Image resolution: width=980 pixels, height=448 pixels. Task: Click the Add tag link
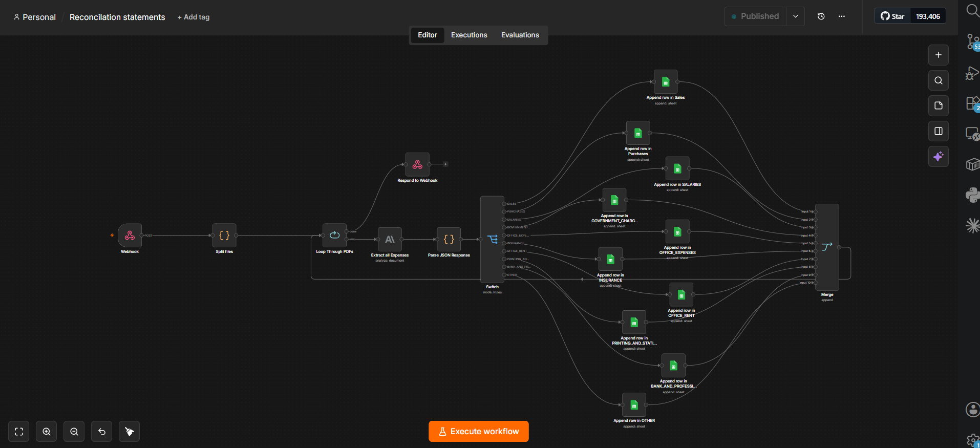tap(194, 17)
